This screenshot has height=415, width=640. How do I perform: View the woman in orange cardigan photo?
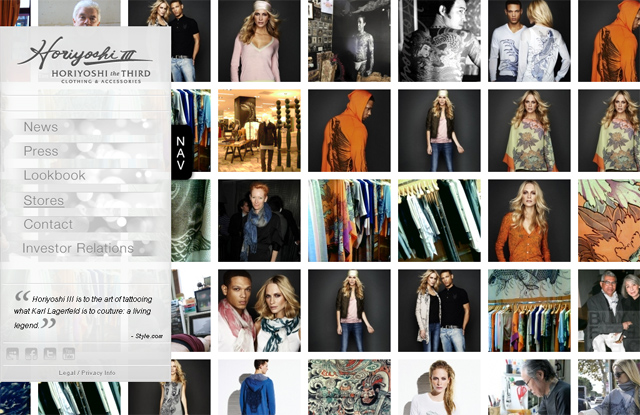(529, 220)
